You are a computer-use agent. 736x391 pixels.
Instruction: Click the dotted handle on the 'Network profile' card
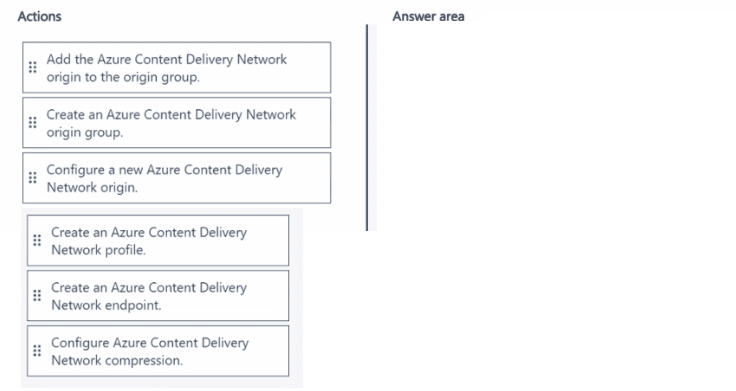pos(37,241)
